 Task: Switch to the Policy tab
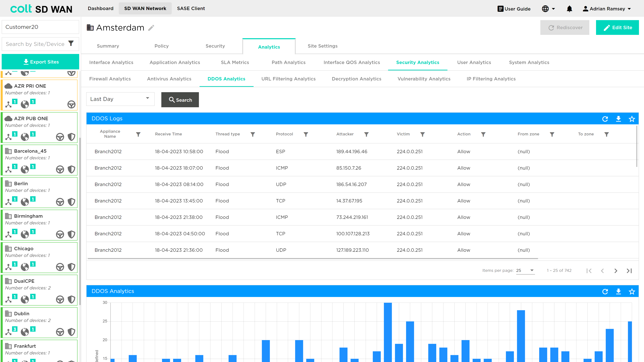[x=162, y=46]
